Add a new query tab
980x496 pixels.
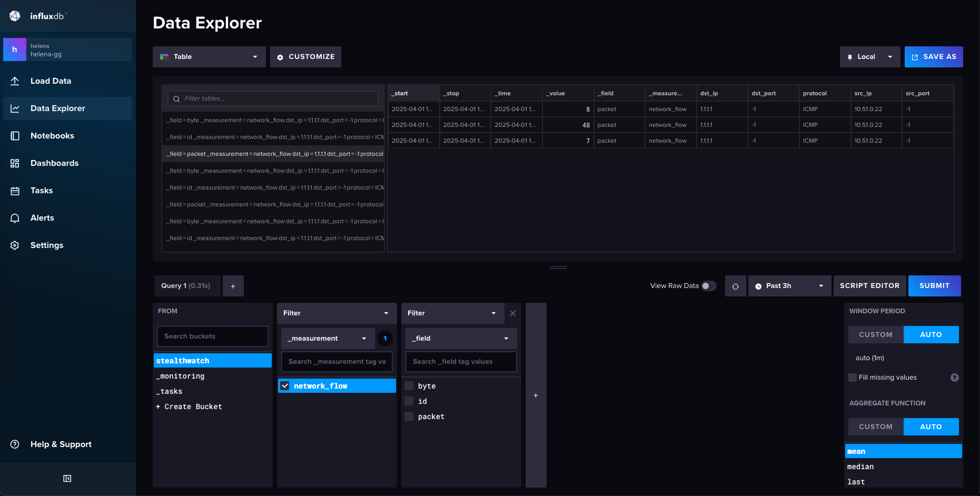click(233, 286)
